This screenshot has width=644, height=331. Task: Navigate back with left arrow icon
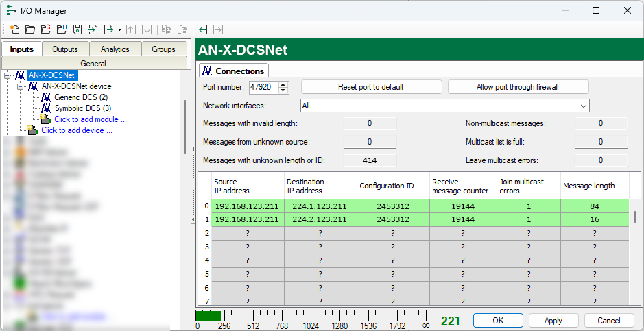(x=202, y=29)
